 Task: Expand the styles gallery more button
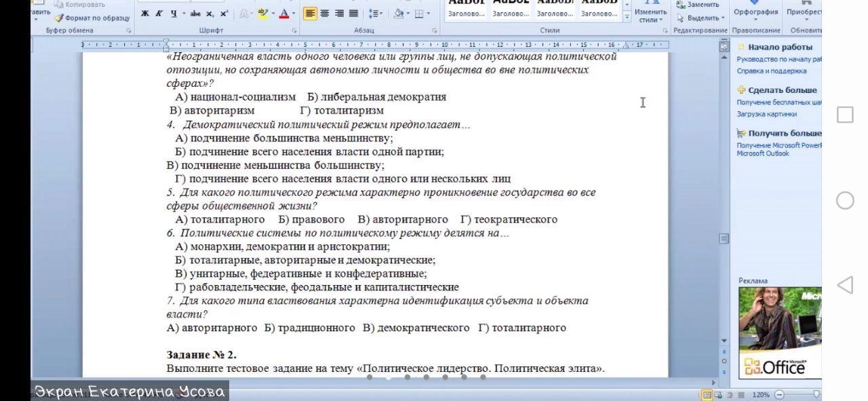[627, 17]
